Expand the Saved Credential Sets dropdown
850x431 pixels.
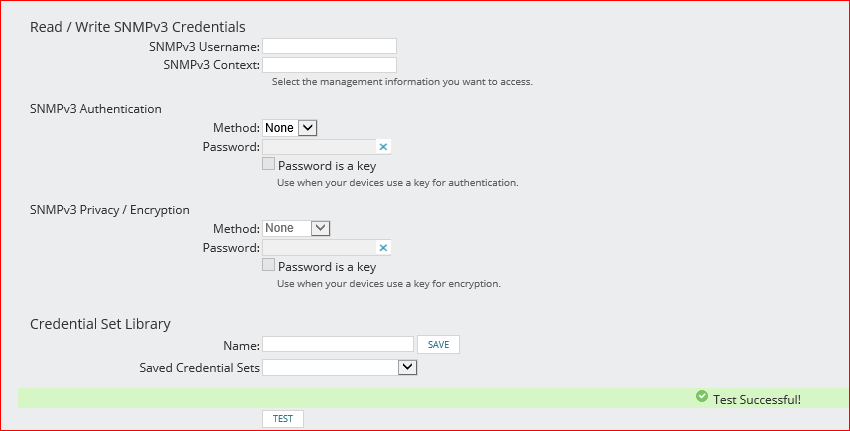pos(339,367)
